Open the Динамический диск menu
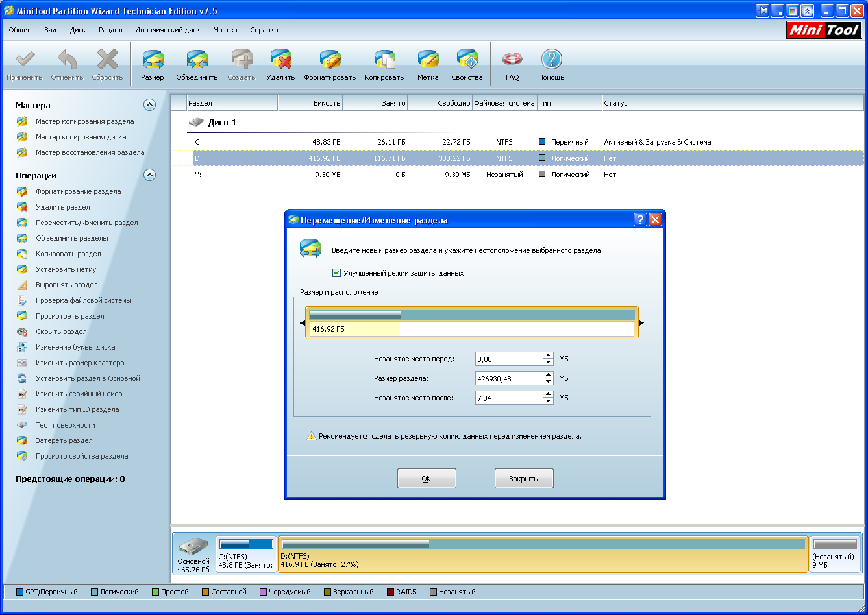This screenshot has height=615, width=868. (167, 30)
